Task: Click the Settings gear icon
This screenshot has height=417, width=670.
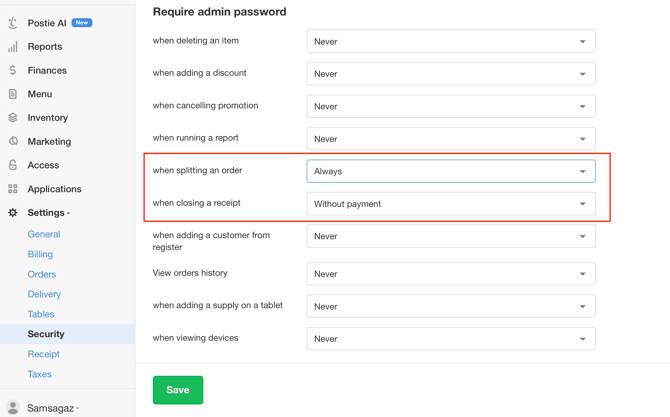Action: coord(13,212)
